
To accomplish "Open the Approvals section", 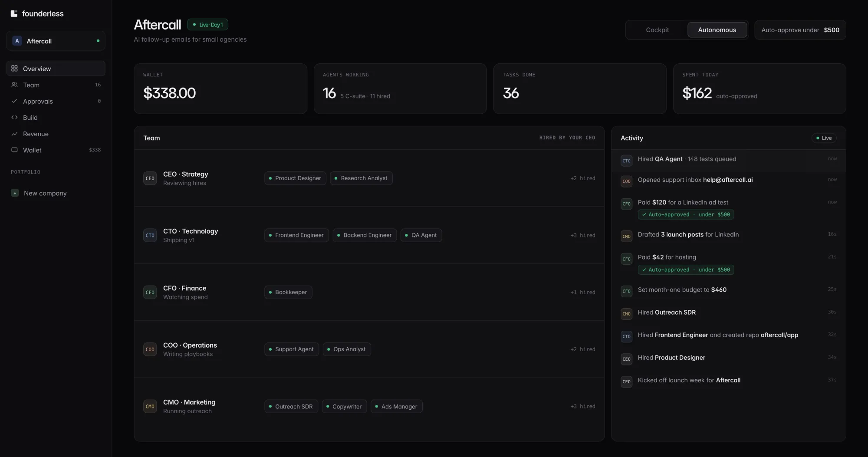I will tap(56, 101).
